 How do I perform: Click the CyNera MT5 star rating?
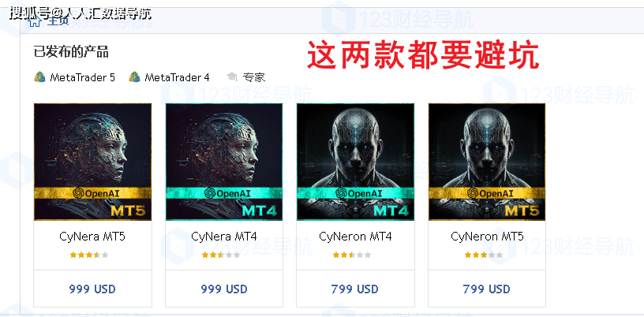pos(89,255)
